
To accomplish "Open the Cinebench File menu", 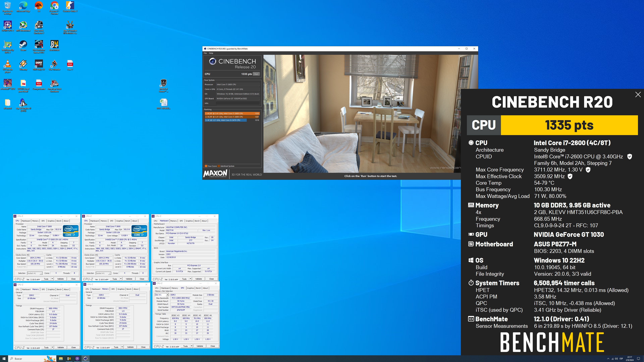I will point(205,53).
